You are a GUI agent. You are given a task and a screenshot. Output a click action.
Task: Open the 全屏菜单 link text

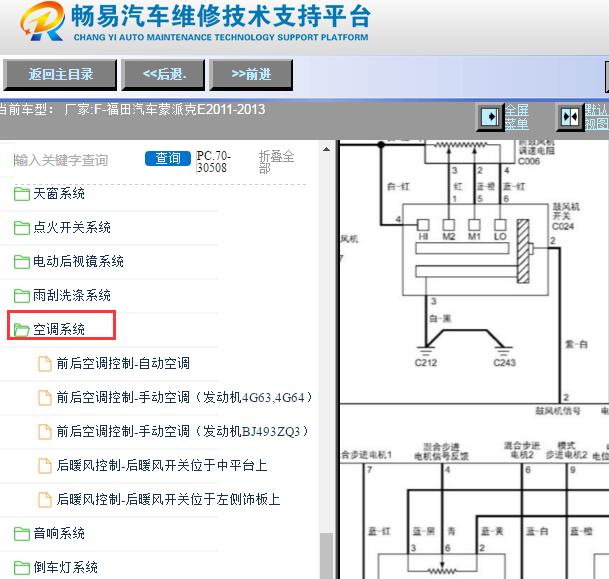517,116
